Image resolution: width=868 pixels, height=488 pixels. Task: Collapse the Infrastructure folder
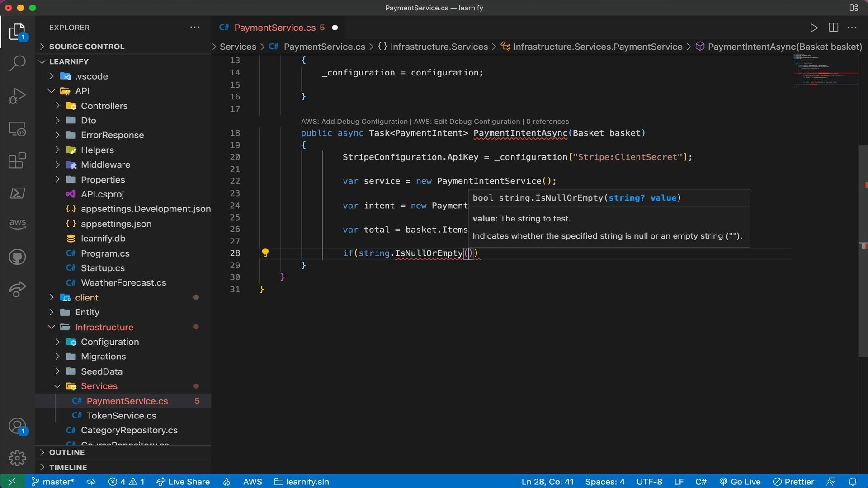pos(104,327)
